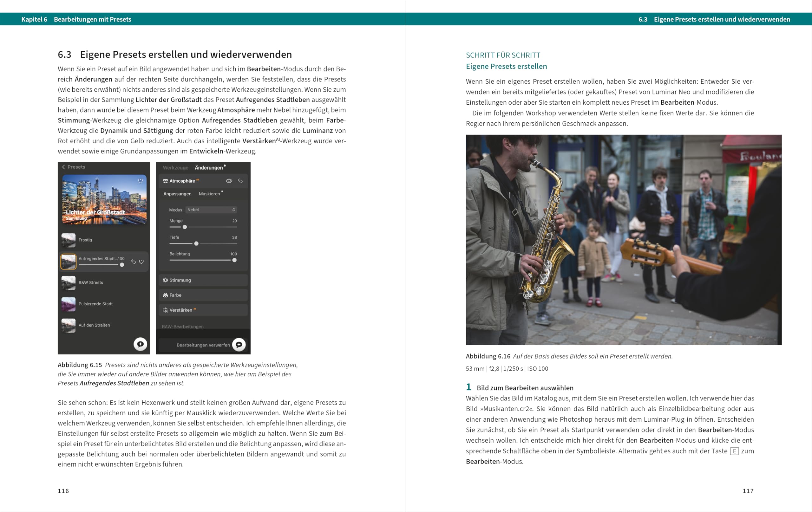This screenshot has height=512, width=812.
Task: Click the Tiefe value 38
Action: pos(234,237)
